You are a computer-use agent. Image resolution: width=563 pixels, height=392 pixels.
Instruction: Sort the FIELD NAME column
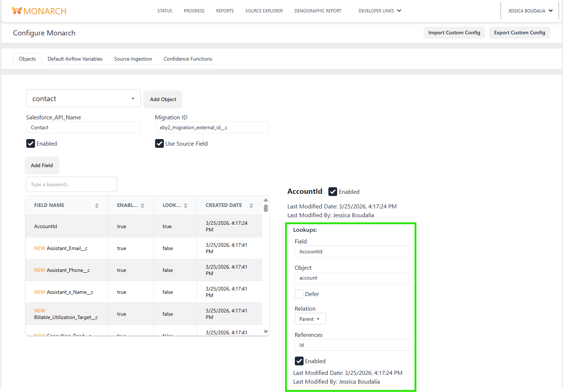(x=97, y=205)
